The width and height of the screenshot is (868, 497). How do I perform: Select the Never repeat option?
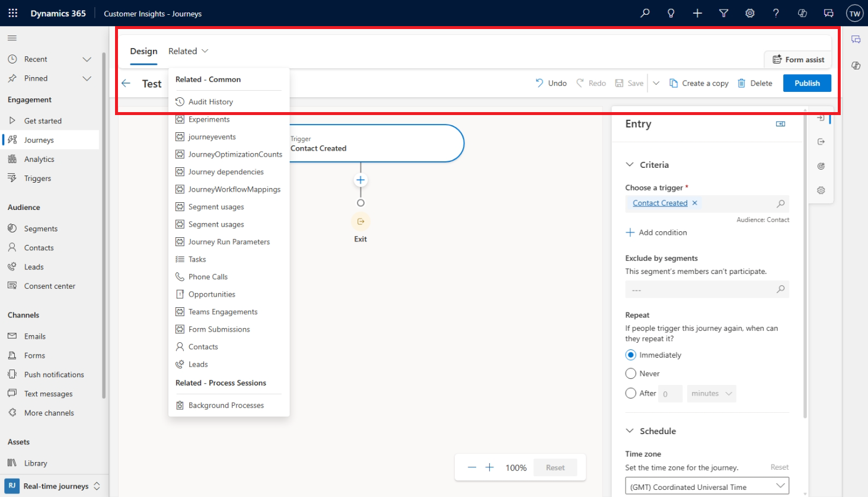pos(631,374)
